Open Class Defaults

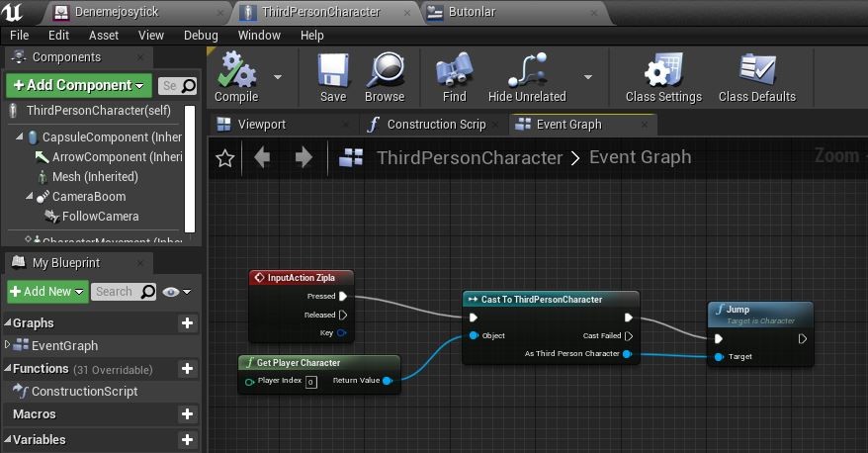pos(756,77)
